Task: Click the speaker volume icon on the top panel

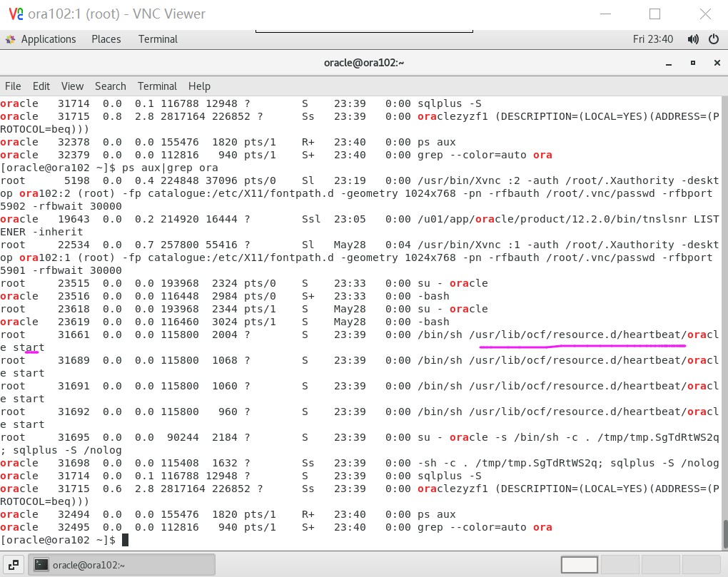Action: [x=693, y=39]
